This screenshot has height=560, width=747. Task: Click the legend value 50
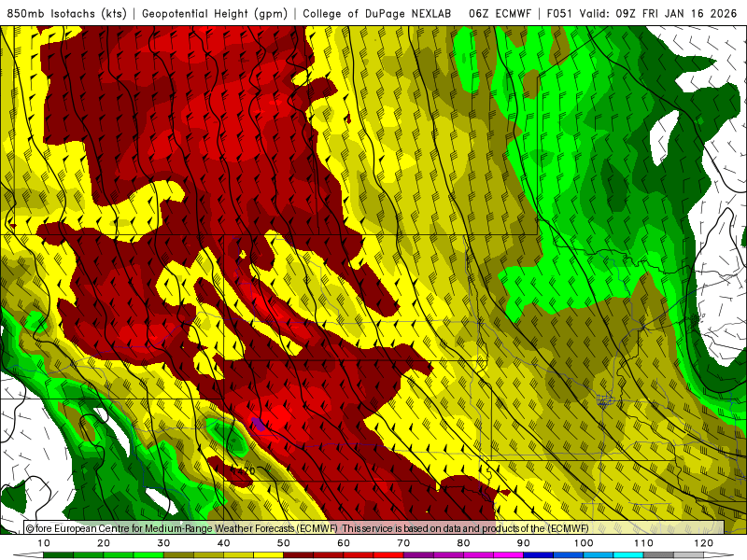284,543
